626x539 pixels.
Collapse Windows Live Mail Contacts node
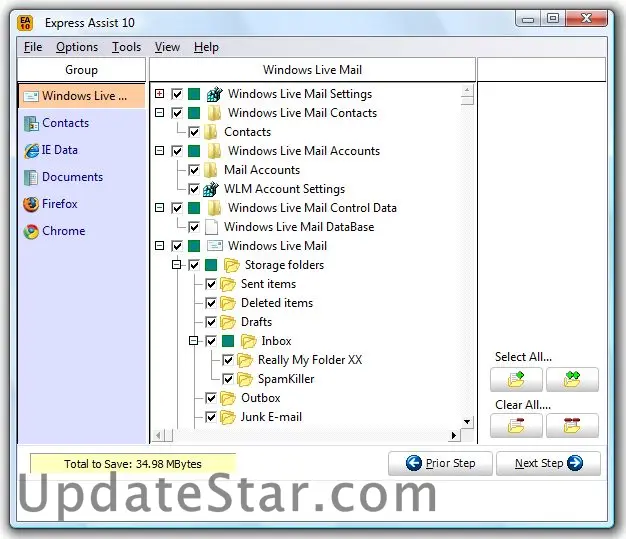pyautogui.click(x=159, y=113)
